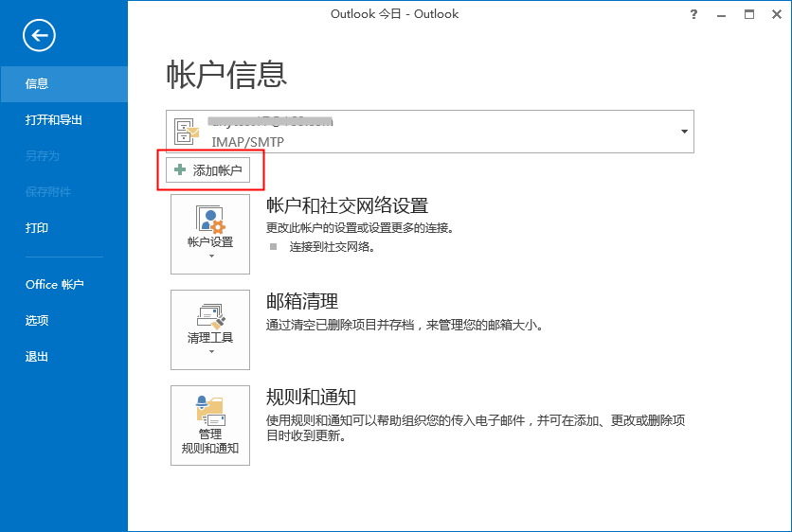Click the green plus icon for adding account
The width and height of the screenshot is (792, 532).
click(180, 169)
